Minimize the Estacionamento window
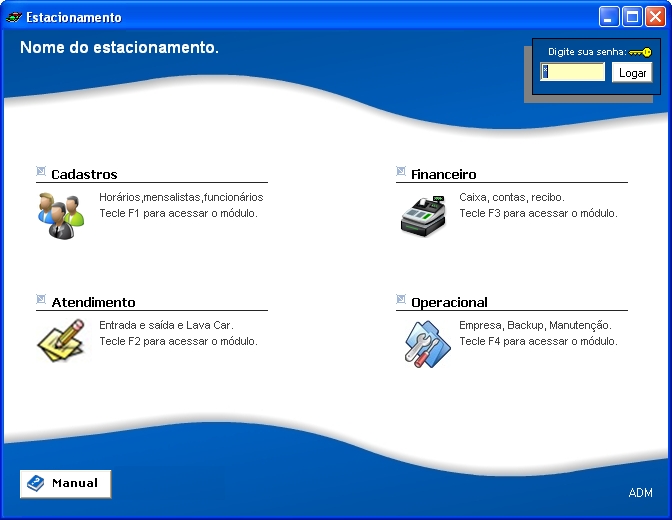This screenshot has height=520, width=672. (x=609, y=17)
